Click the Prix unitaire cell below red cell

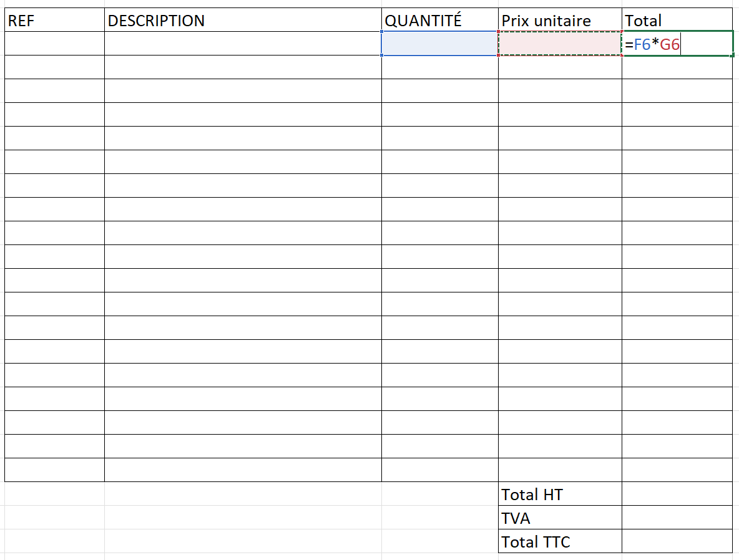pyautogui.click(x=560, y=67)
